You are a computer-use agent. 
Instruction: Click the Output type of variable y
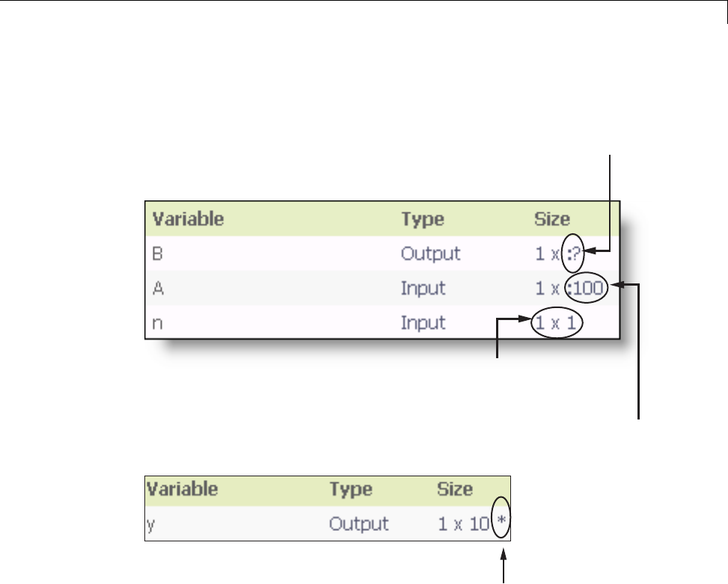(x=358, y=523)
